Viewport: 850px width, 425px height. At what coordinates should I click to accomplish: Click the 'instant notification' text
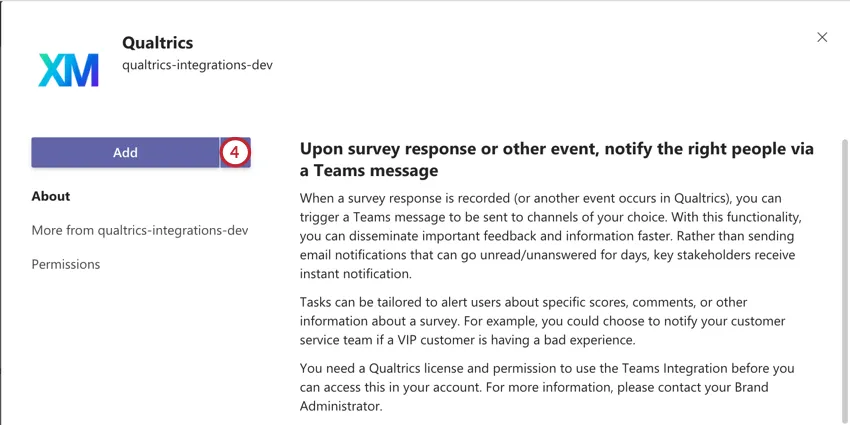click(354, 274)
